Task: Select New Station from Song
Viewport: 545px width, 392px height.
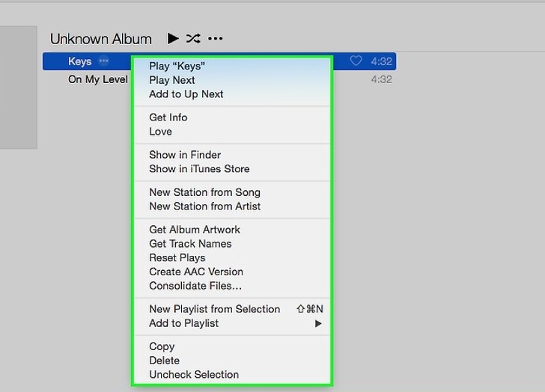Action: tap(232, 192)
